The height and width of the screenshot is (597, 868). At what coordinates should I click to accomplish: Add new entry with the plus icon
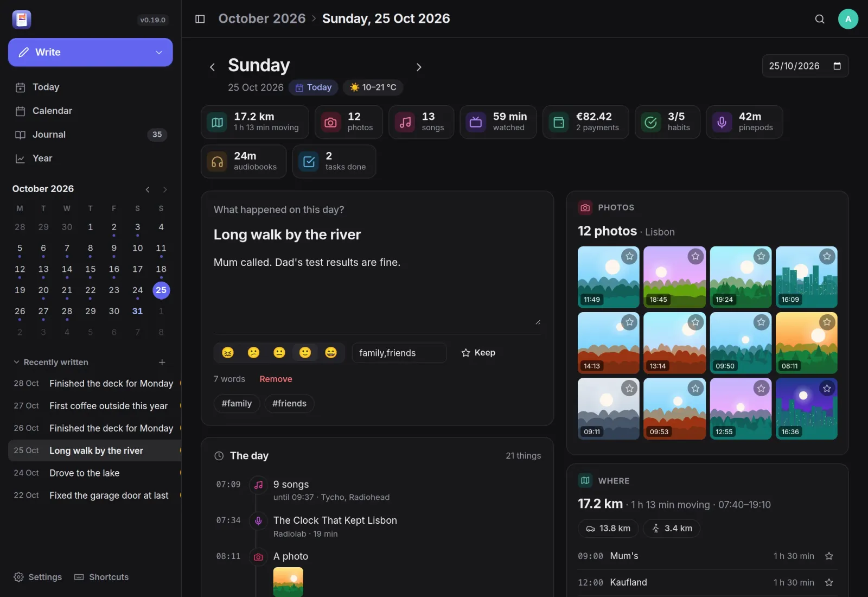[x=162, y=362]
